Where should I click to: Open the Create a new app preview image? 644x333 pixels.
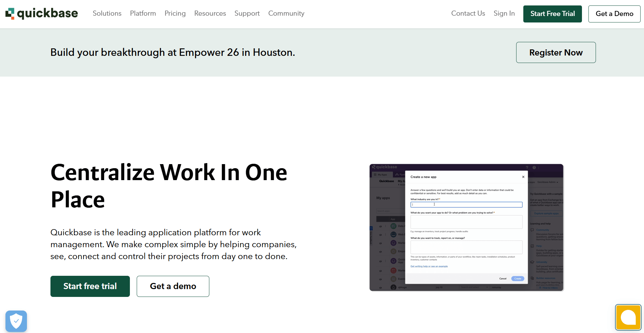pos(467,227)
